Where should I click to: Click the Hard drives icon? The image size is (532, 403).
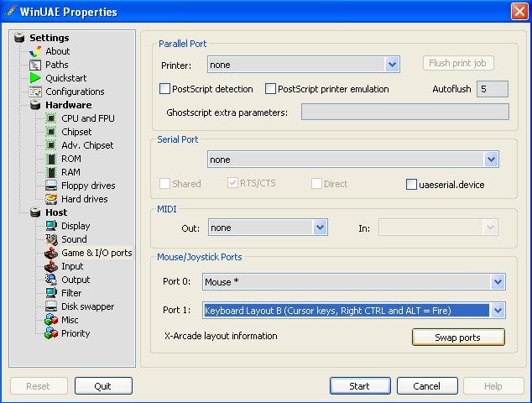[x=51, y=199]
